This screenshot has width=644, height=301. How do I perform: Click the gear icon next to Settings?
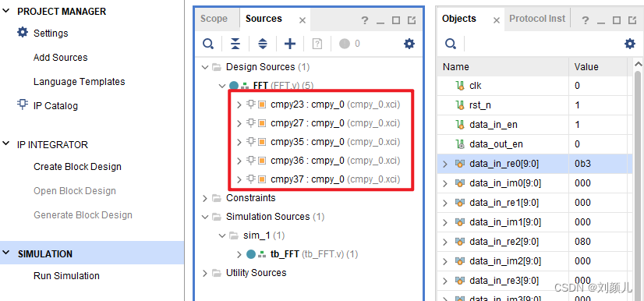click(x=22, y=33)
